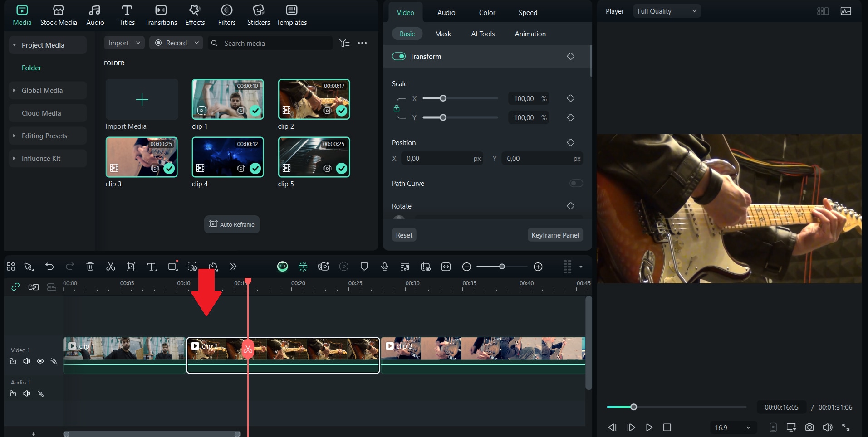Open the three-dots more options in media panel

pos(362,43)
